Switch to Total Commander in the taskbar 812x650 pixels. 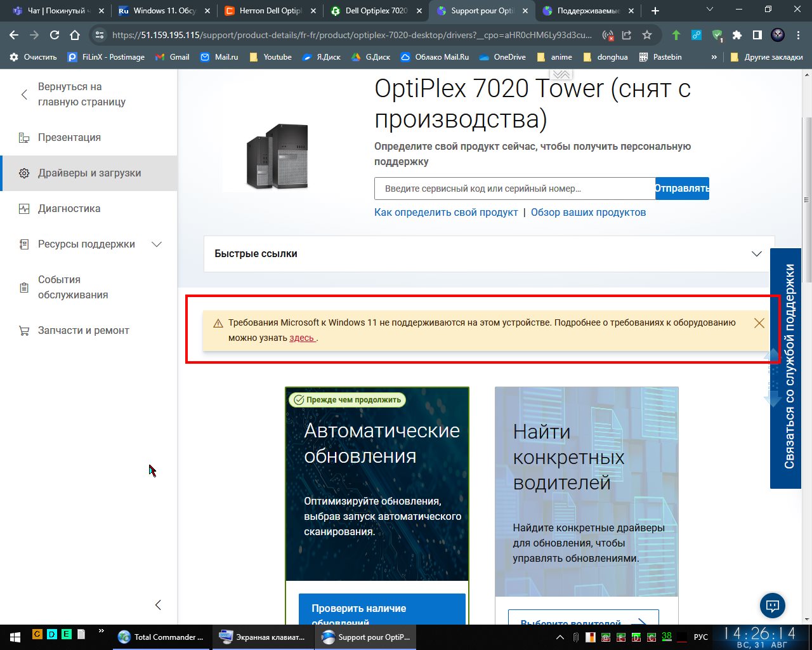pyautogui.click(x=162, y=637)
